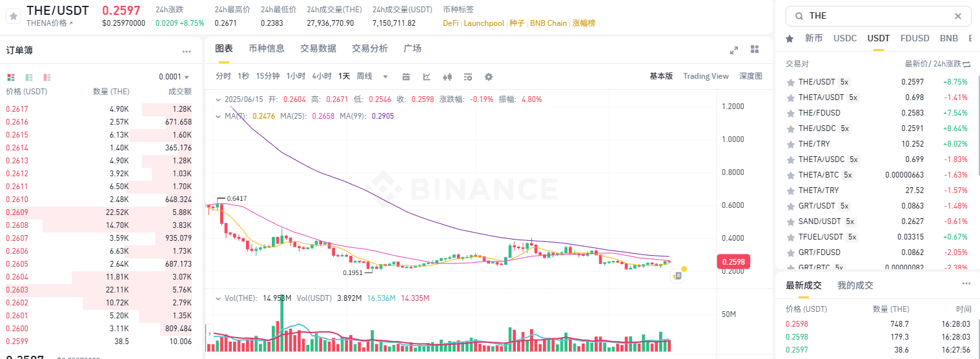Show only sell orders in order book
The height and width of the screenshot is (359, 980).
(46, 77)
